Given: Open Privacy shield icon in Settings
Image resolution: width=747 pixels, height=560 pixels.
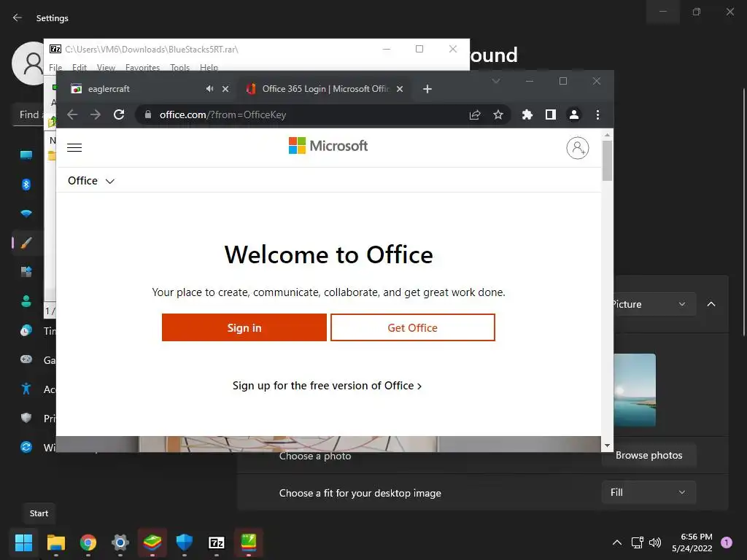Looking at the screenshot, I should 26,418.
